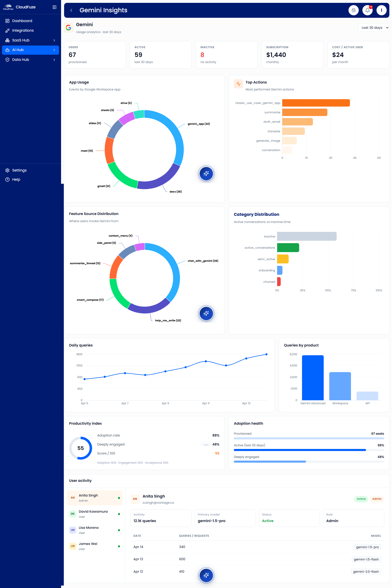Expand the Data Hub submenu chevron
The height and width of the screenshot is (588, 392).
point(54,59)
